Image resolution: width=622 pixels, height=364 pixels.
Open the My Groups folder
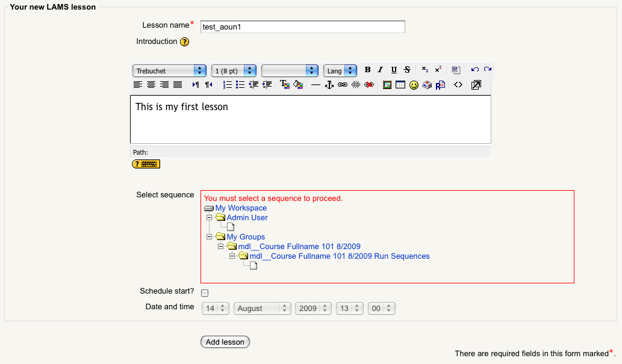(246, 237)
